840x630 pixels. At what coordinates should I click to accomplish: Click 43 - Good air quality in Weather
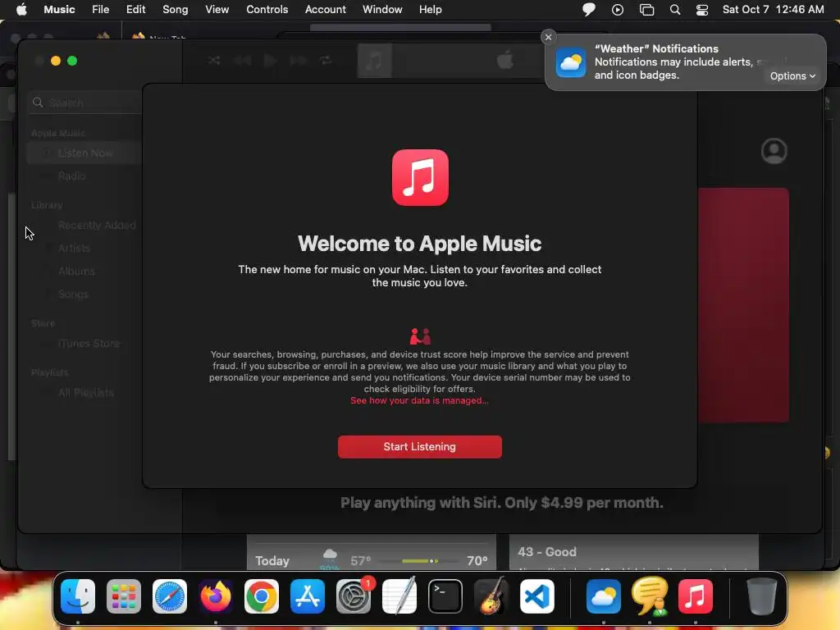(x=547, y=552)
